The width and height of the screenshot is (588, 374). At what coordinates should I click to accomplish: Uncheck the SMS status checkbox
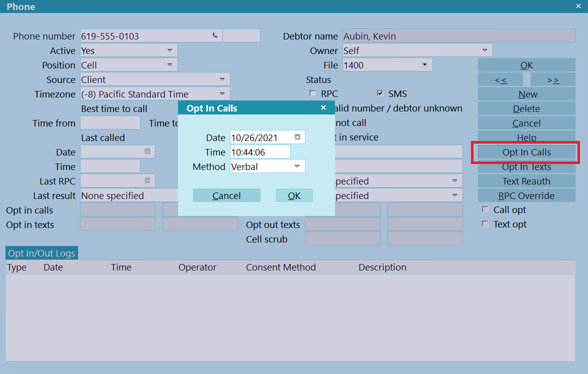[x=380, y=93]
